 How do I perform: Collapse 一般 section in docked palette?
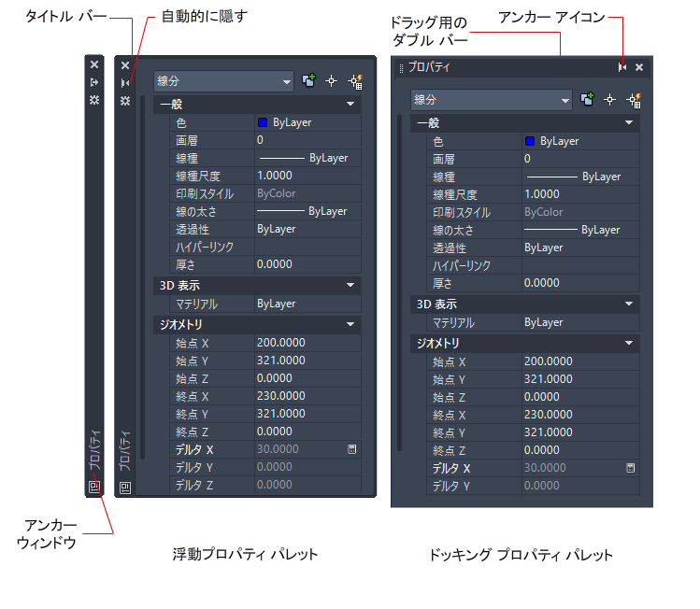(x=629, y=122)
